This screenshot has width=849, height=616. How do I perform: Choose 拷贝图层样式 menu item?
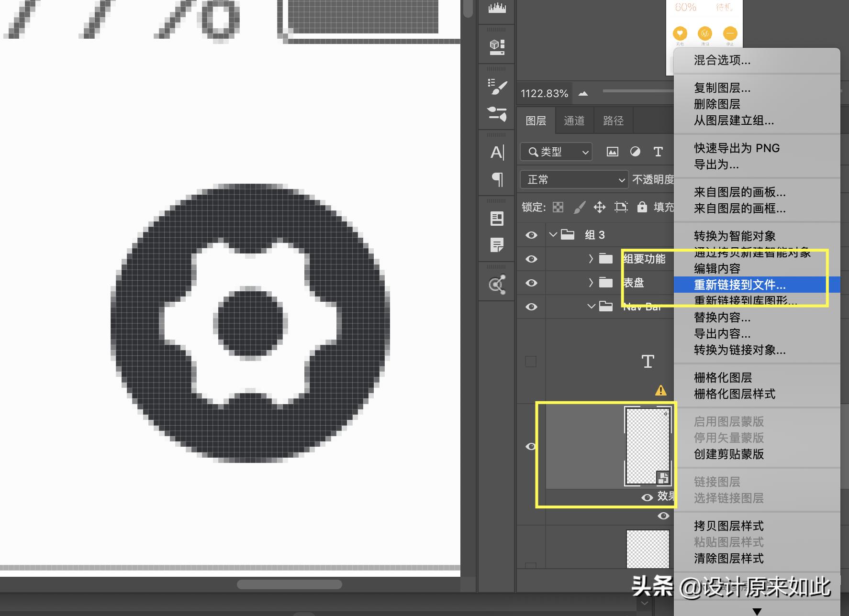757,526
